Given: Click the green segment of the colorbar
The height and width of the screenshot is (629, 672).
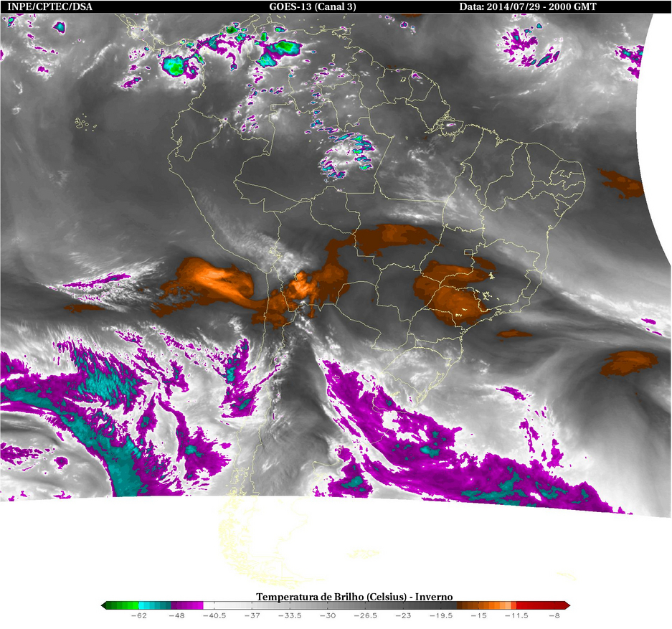Looking at the screenshot, I should pyautogui.click(x=123, y=605).
